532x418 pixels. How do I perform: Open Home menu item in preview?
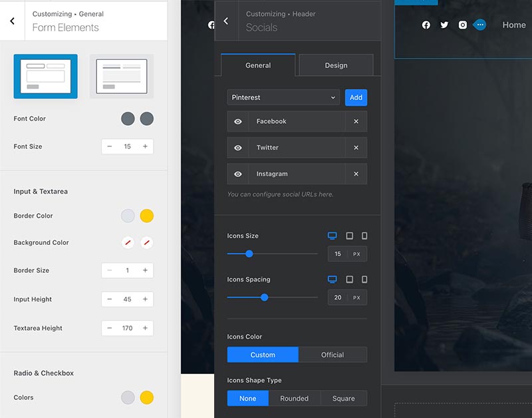click(x=513, y=25)
